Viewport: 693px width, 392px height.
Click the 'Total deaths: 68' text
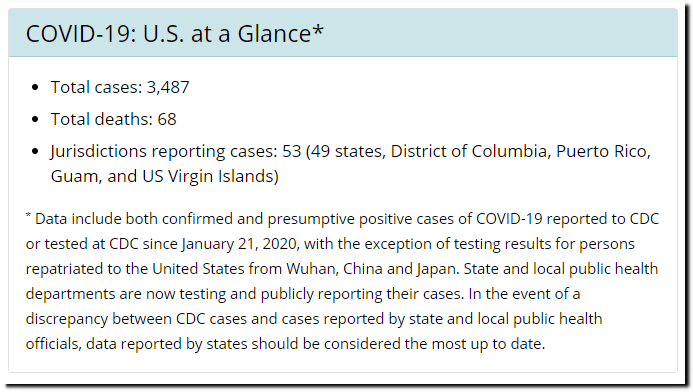[x=113, y=119]
